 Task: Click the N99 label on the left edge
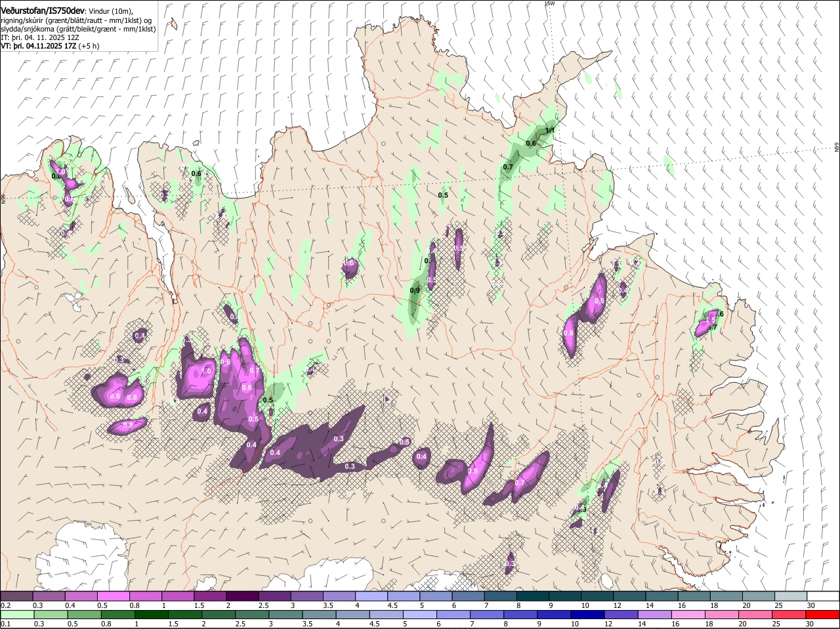coord(3,198)
